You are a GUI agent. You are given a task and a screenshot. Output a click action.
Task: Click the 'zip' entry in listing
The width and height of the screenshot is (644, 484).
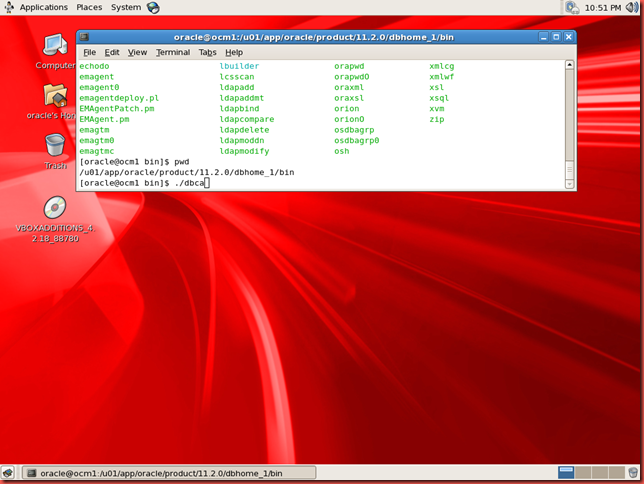point(437,119)
